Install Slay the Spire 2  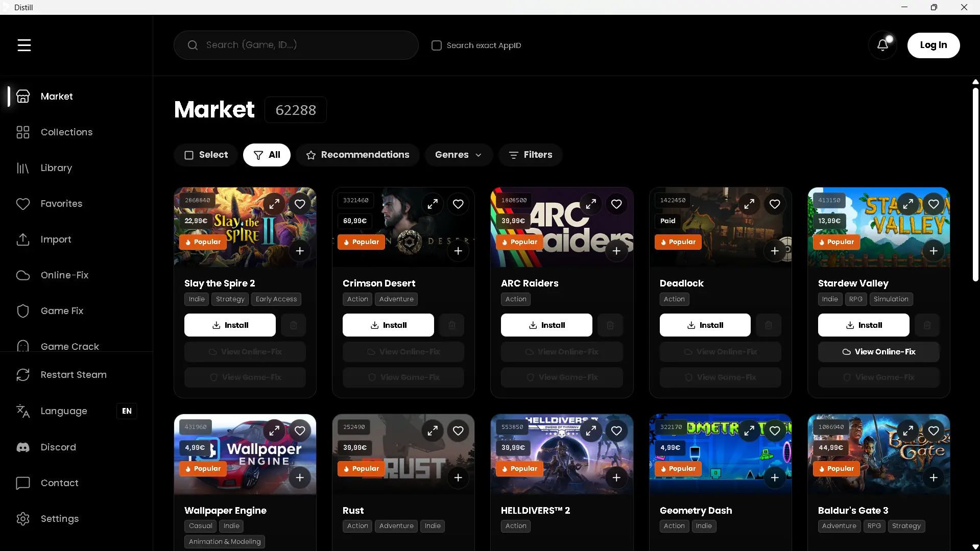click(x=230, y=325)
